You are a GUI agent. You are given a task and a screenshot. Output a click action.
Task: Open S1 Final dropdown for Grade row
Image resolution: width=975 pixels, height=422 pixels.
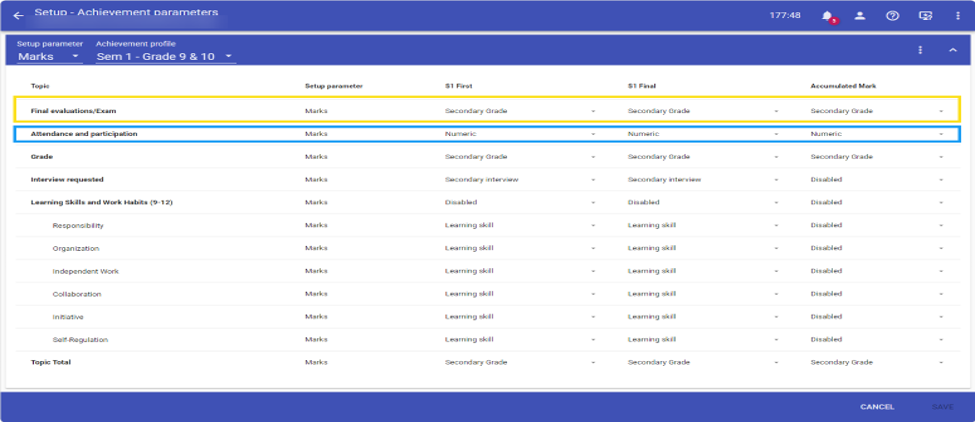click(703, 157)
